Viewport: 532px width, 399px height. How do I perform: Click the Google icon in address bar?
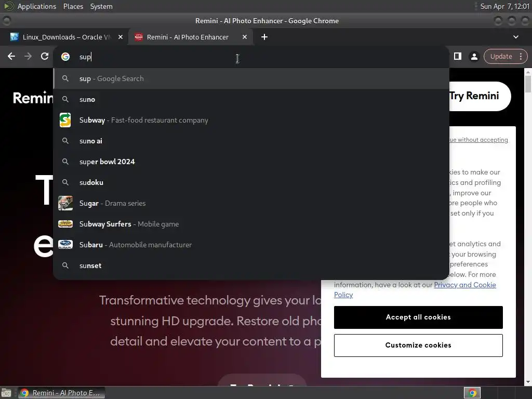click(65, 57)
